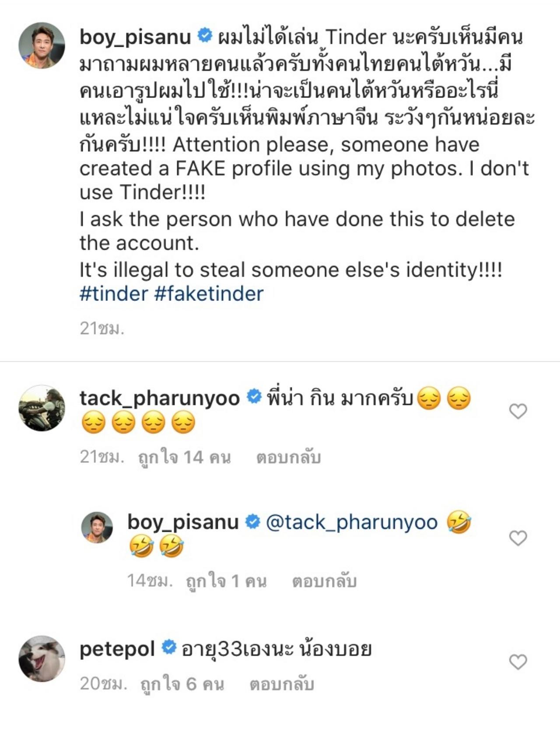View 1 like on boy_pisanu's reply

pos(226,581)
